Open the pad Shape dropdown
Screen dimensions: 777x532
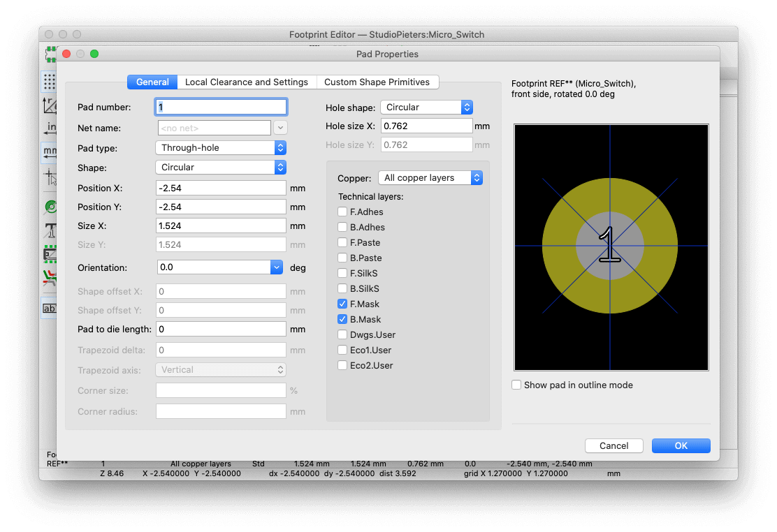[221, 168]
